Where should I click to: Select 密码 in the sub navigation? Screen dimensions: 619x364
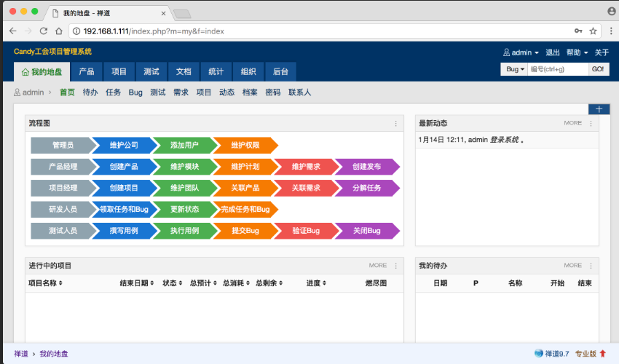[273, 92]
